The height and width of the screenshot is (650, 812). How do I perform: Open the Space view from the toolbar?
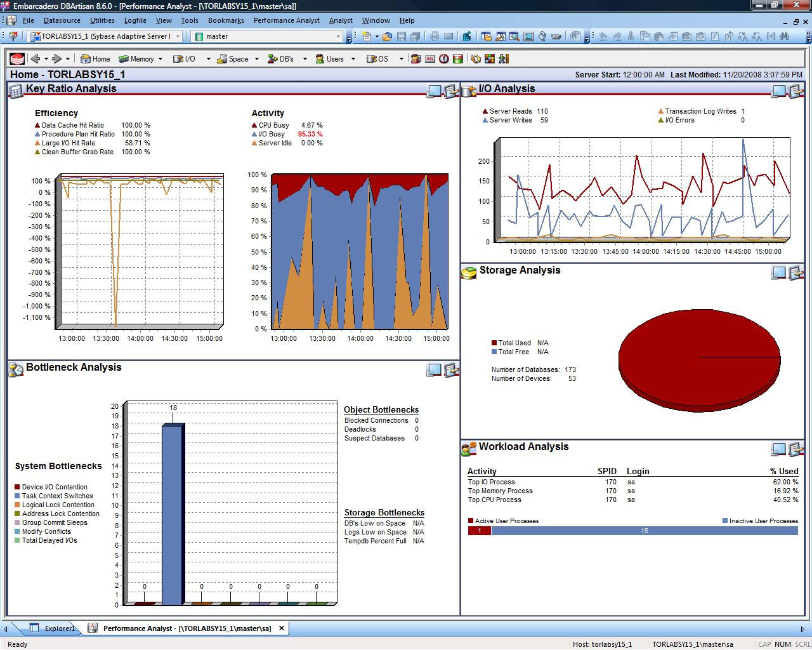pos(233,59)
